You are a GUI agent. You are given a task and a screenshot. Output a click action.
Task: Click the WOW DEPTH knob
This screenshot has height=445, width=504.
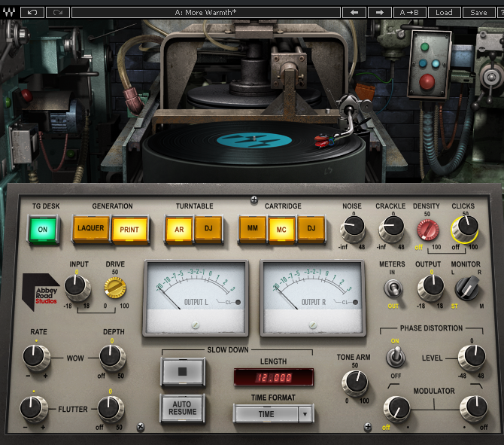(113, 358)
